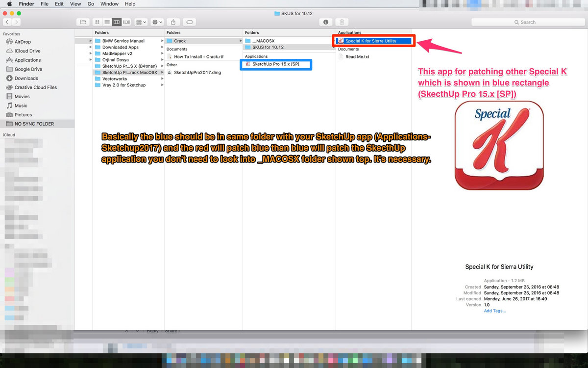Open the gear Action dropdown menu
Image resolution: width=588 pixels, height=368 pixels.
(x=157, y=22)
